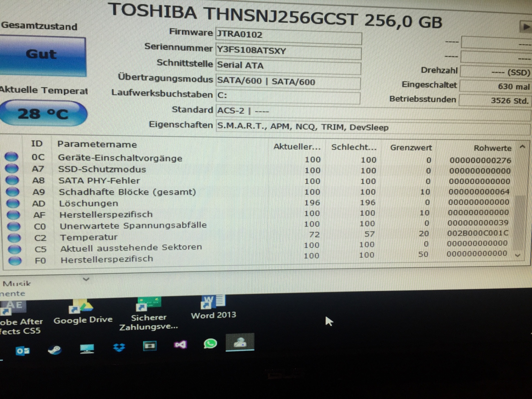Click the monitor icon in the taskbar
532x399 pixels.
point(87,348)
